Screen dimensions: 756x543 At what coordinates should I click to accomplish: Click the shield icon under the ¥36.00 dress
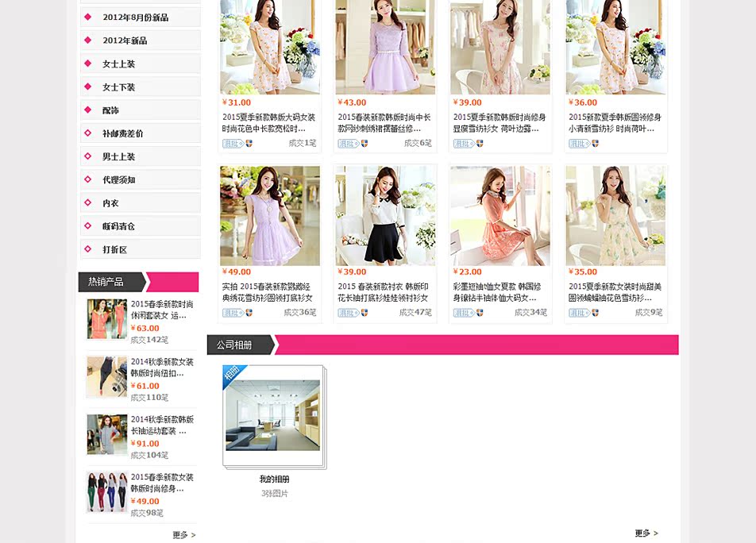pyautogui.click(x=595, y=144)
